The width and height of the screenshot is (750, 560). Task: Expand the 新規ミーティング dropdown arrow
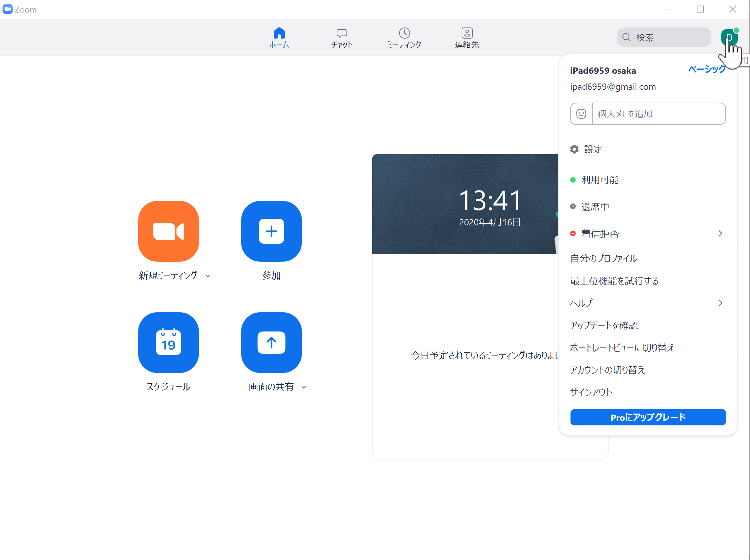tap(208, 276)
